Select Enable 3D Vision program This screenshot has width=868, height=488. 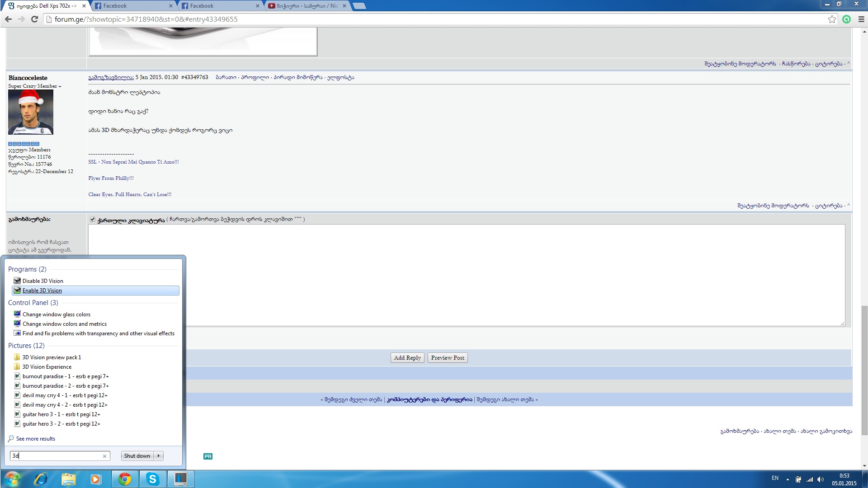coord(42,291)
